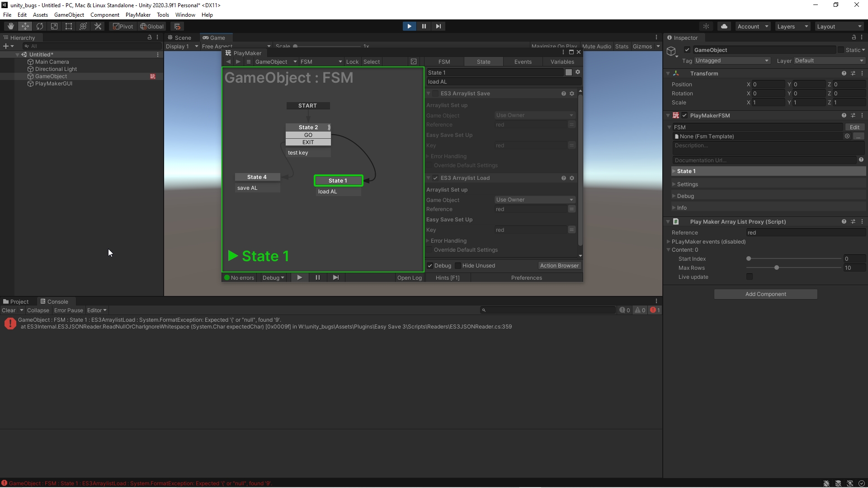Open Transform component help icon
The width and height of the screenshot is (868, 488).
(x=844, y=73)
